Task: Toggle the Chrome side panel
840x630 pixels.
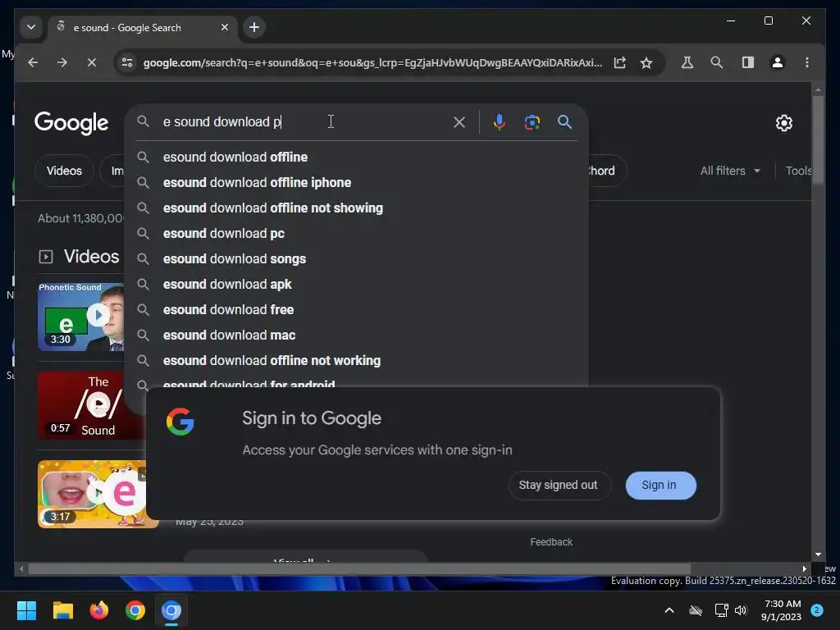Action: (x=748, y=62)
